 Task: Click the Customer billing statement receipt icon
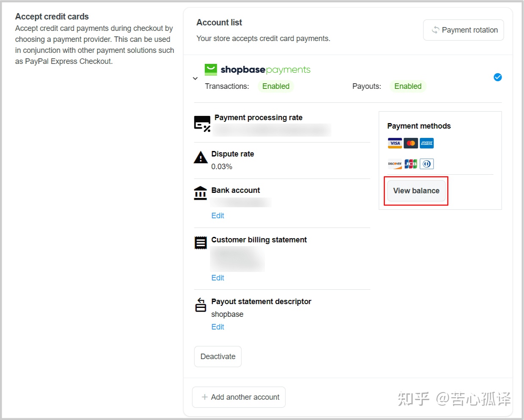coord(201,243)
